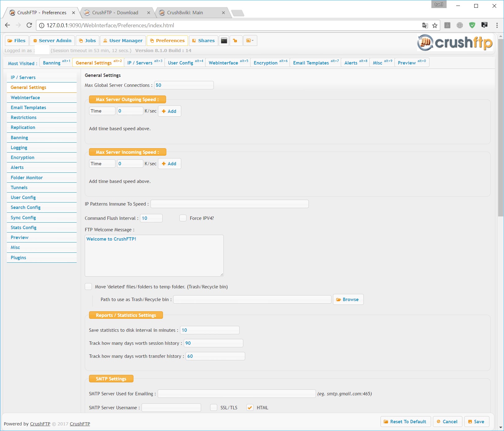Click the Google Translate icon in address bar
Viewport: 504px width, 431px height.
(x=425, y=25)
